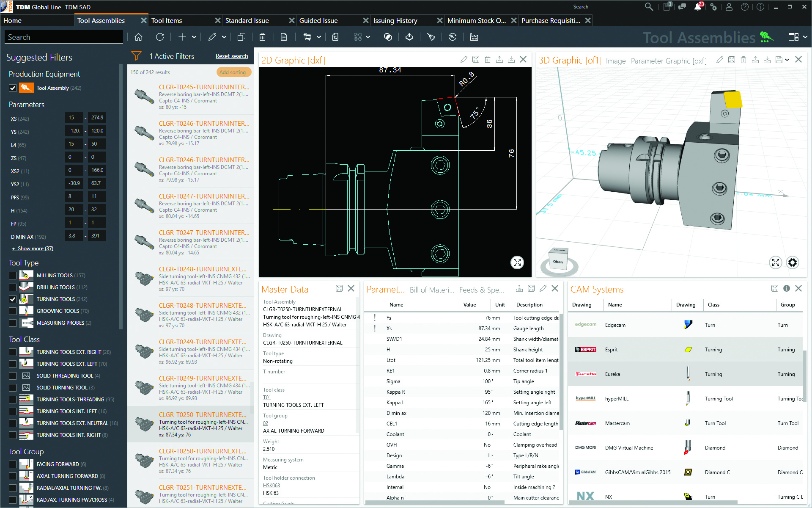
Task: Click the copy/duplicate icon in the toolbar
Action: 241,37
